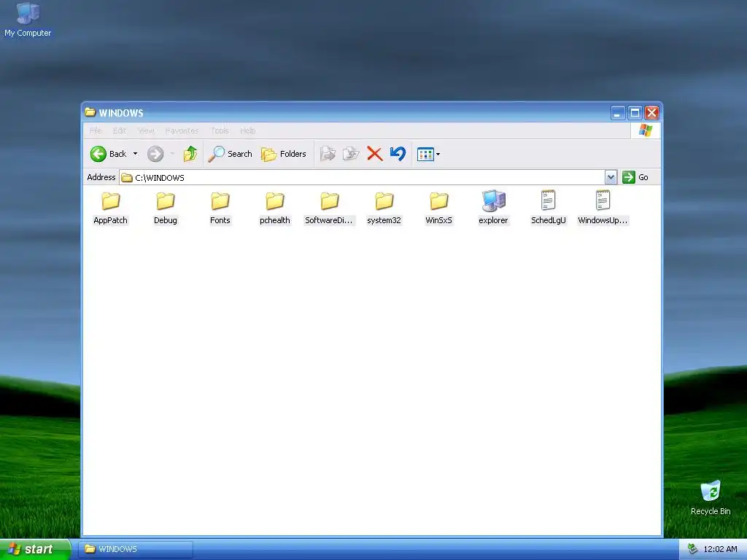
Task: Click the Windows flag logo in menu bar
Action: pyautogui.click(x=646, y=130)
